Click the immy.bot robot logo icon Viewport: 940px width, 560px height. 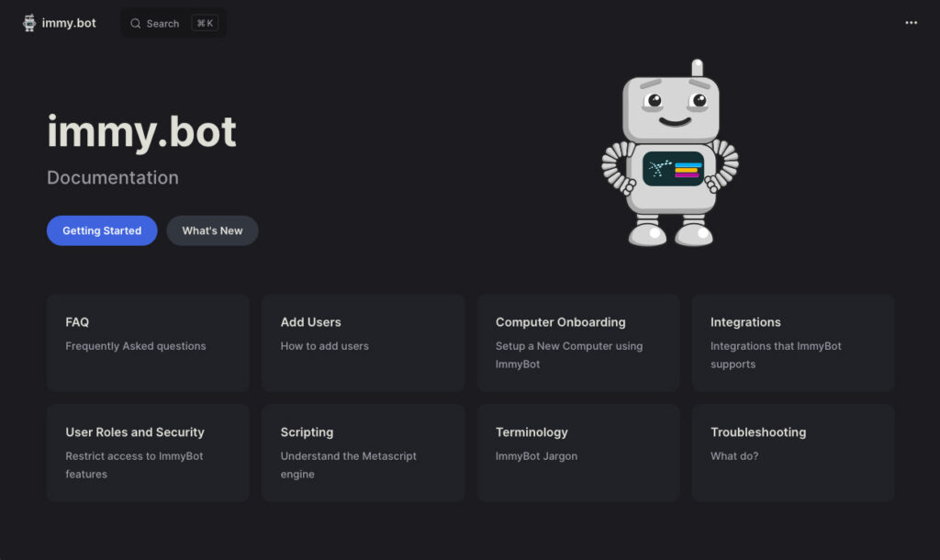[x=28, y=22]
